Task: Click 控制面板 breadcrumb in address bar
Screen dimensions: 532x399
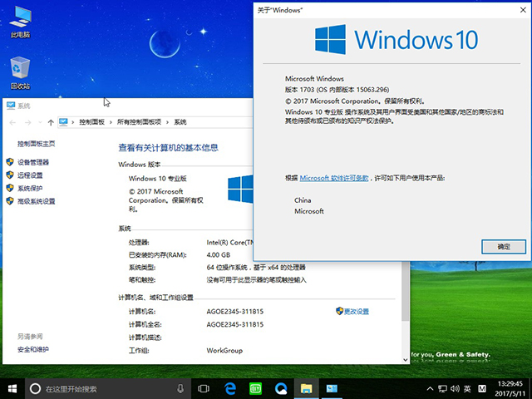Action: point(92,122)
